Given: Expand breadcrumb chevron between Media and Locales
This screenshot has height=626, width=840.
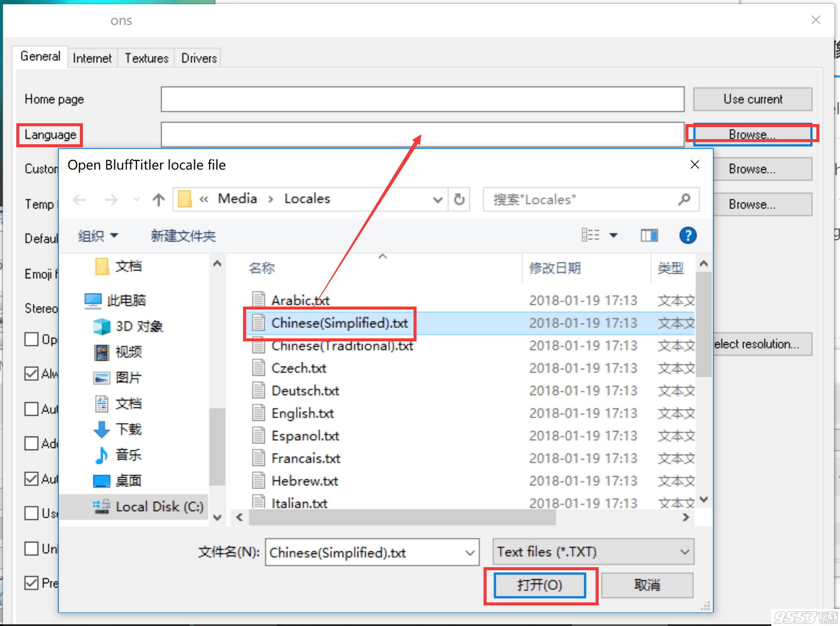Looking at the screenshot, I should [271, 199].
